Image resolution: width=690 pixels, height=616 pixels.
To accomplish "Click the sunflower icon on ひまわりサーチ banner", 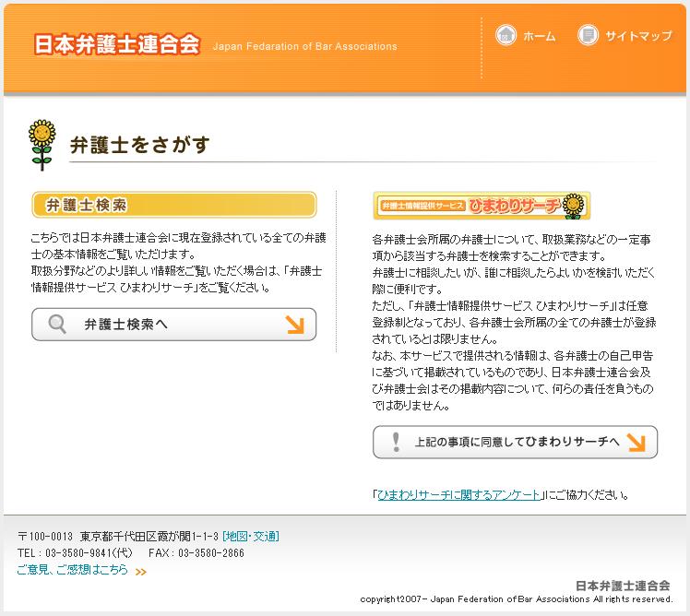I will [x=574, y=206].
